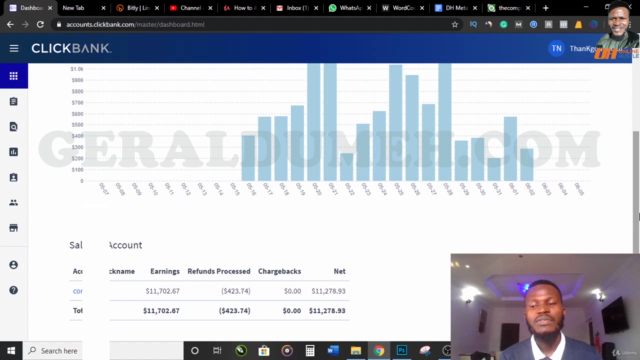Image resolution: width=640 pixels, height=360 pixels.
Task: Open the storefront marketplace icon in sidebar
Action: click(x=13, y=228)
